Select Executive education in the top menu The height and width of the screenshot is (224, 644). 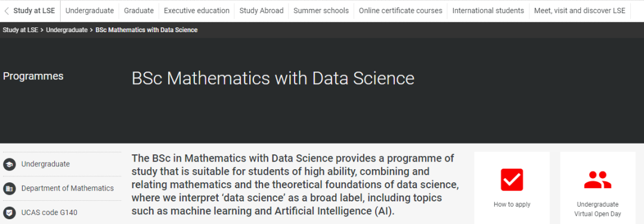point(197,11)
